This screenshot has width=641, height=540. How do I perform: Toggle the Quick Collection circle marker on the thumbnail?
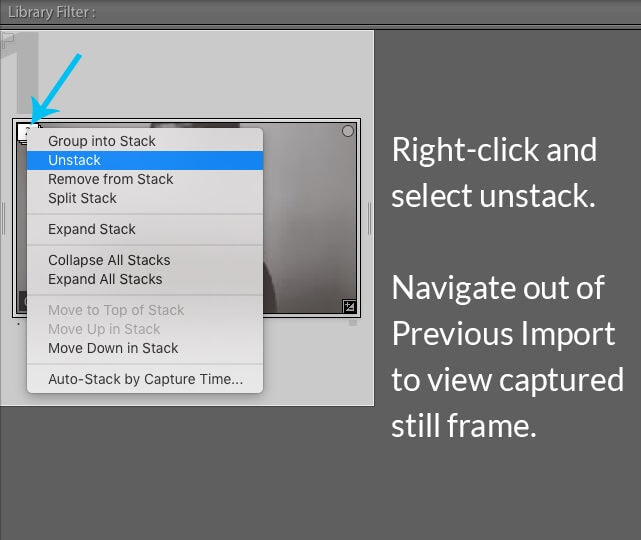[x=348, y=131]
